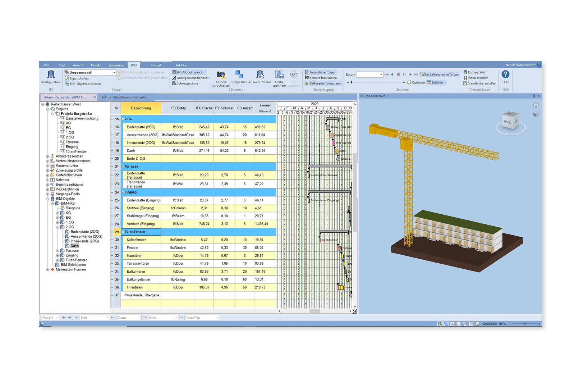Open the IFC Konfiguration tool
The width and height of the screenshot is (588, 387).
[51, 77]
